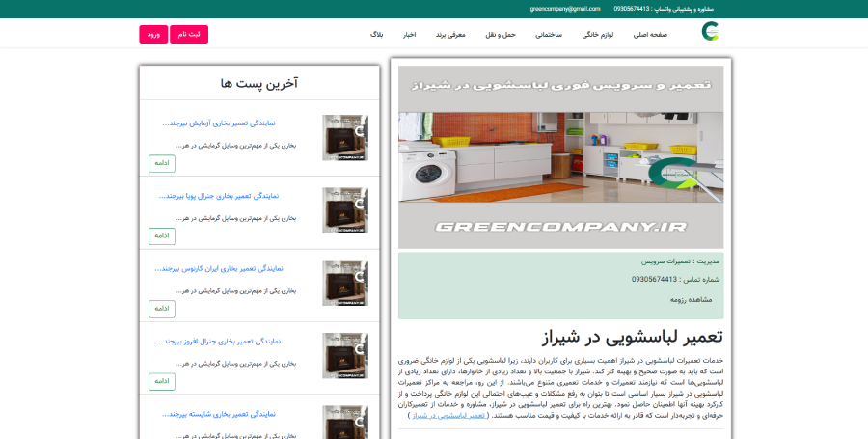The width and height of the screenshot is (868, 439).
Task: Click شماره تماس 09305674413 in info box
Action: [675, 280]
